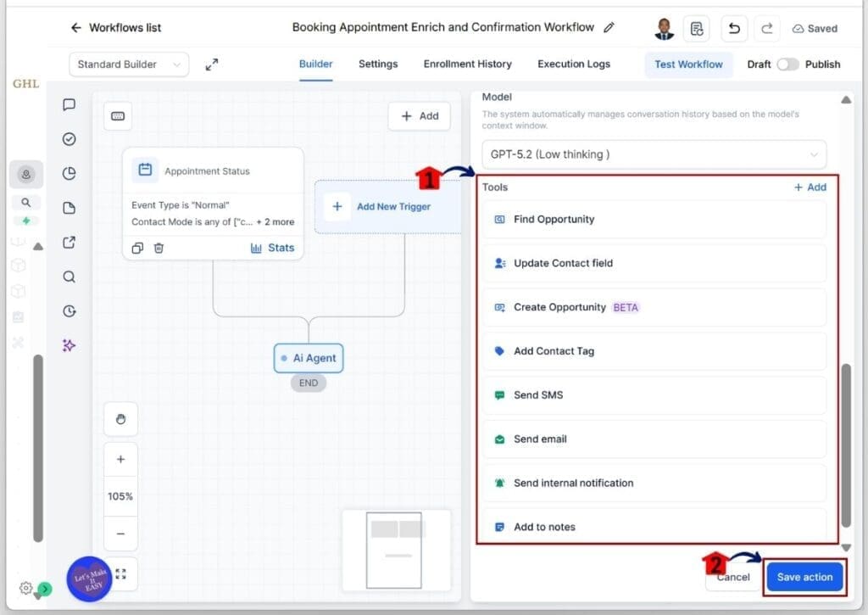Click Add New Trigger

point(387,207)
